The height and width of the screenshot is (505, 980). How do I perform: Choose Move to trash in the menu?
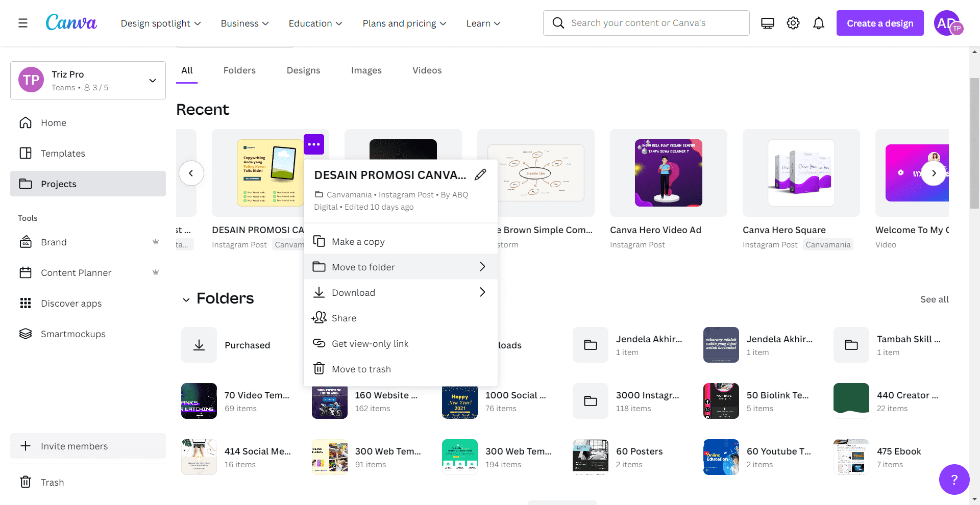(x=401, y=369)
